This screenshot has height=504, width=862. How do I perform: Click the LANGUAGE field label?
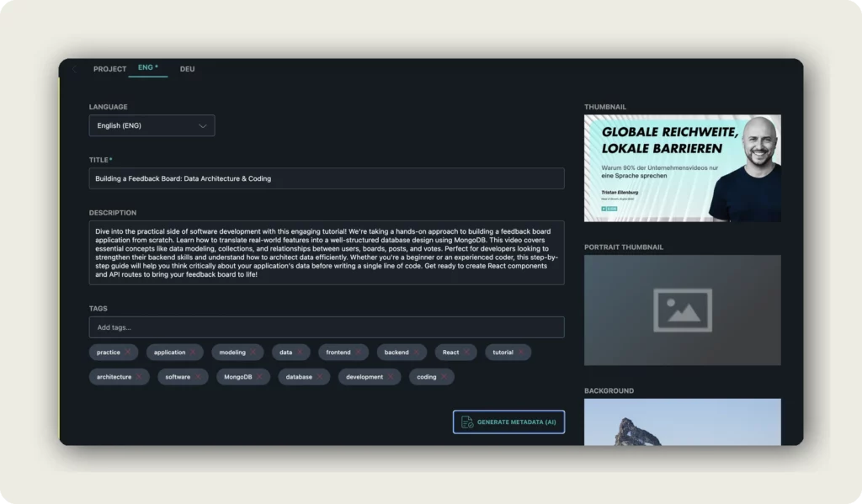coord(109,107)
